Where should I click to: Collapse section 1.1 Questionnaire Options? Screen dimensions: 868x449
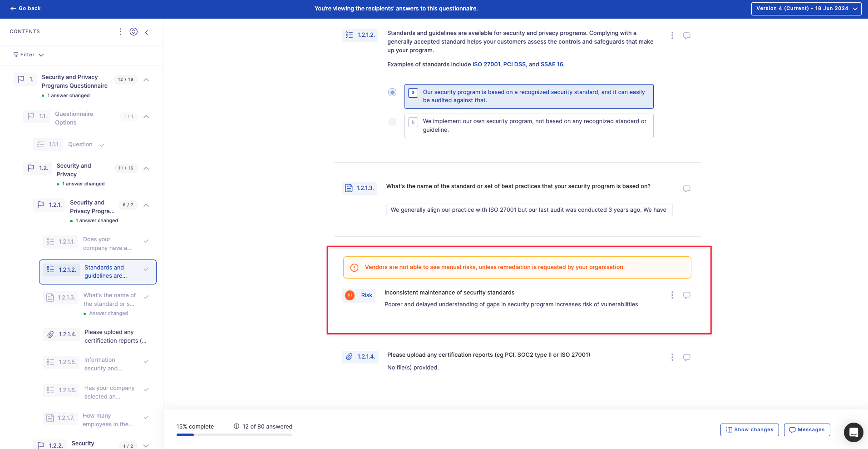point(146,116)
